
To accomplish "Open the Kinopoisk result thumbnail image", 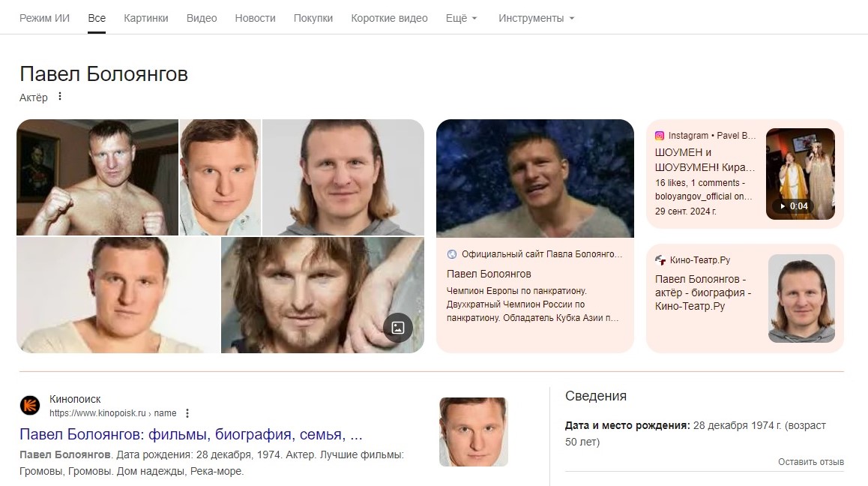I will [x=473, y=432].
